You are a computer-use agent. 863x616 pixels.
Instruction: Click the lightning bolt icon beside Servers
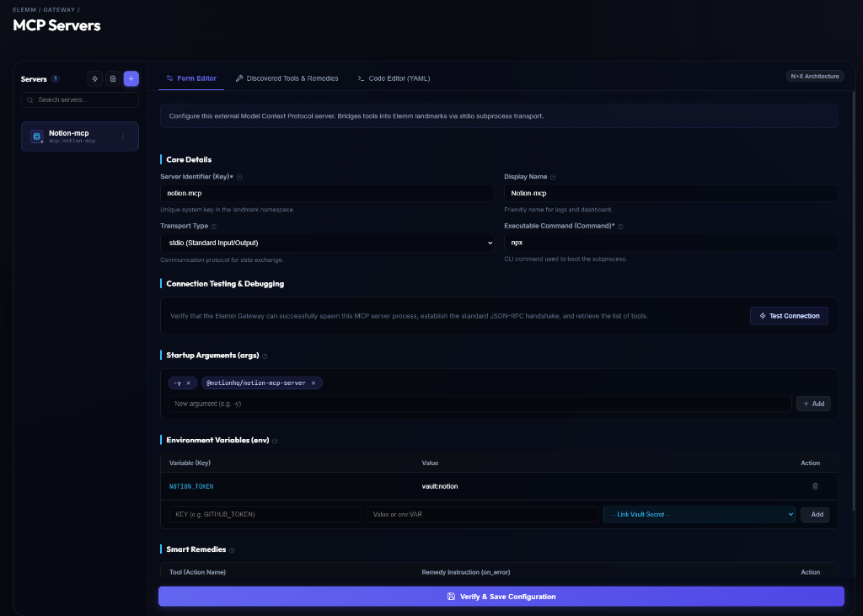[x=94, y=78]
